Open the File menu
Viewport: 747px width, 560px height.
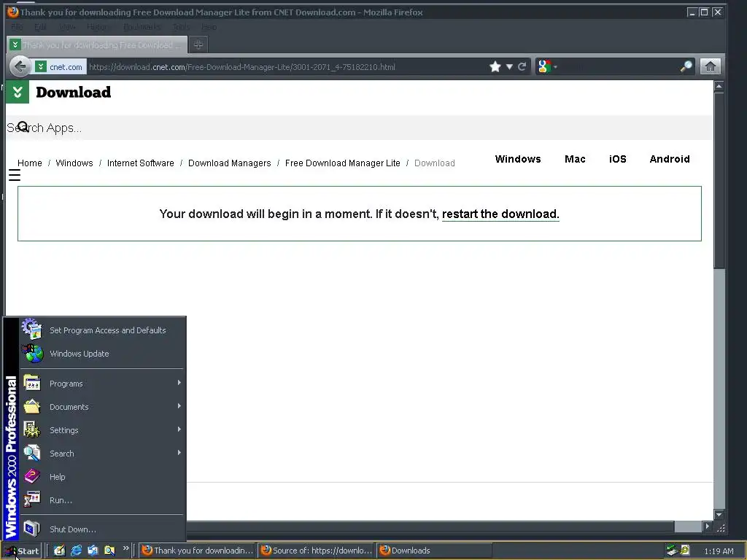click(17, 27)
